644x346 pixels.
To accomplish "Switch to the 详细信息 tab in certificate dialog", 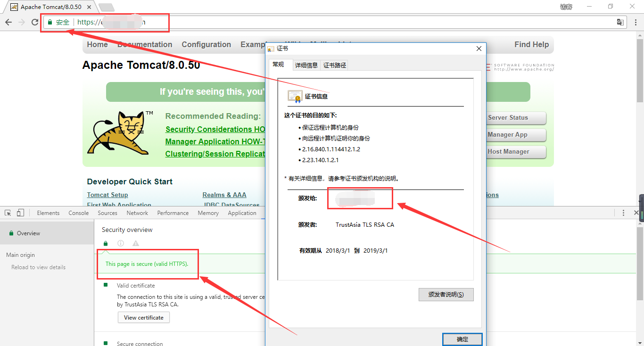I will [x=306, y=65].
